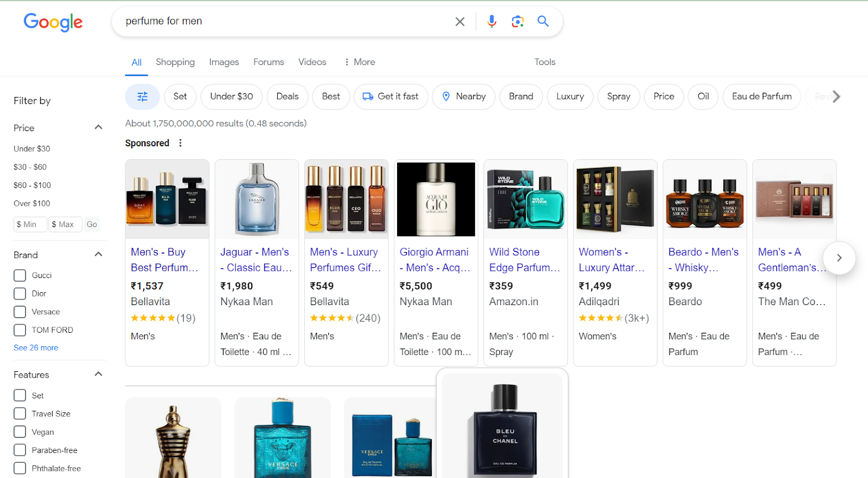Collapse the Brand filter section
Screen dimensions: 868x478
[98, 254]
